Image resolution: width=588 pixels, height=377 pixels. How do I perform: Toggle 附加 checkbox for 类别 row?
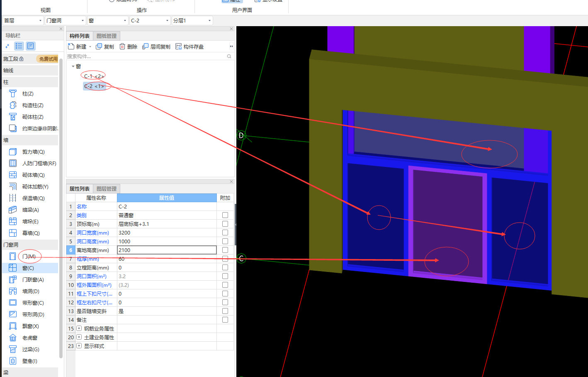225,215
